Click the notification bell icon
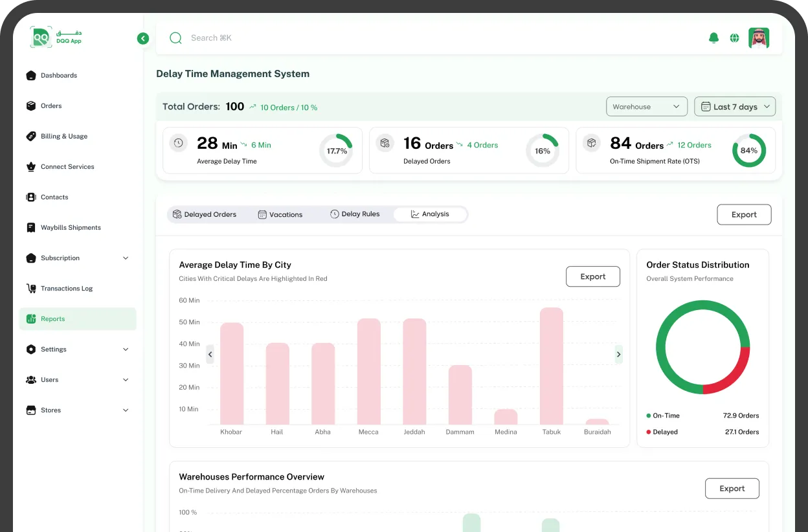This screenshot has width=808, height=532. (713, 38)
